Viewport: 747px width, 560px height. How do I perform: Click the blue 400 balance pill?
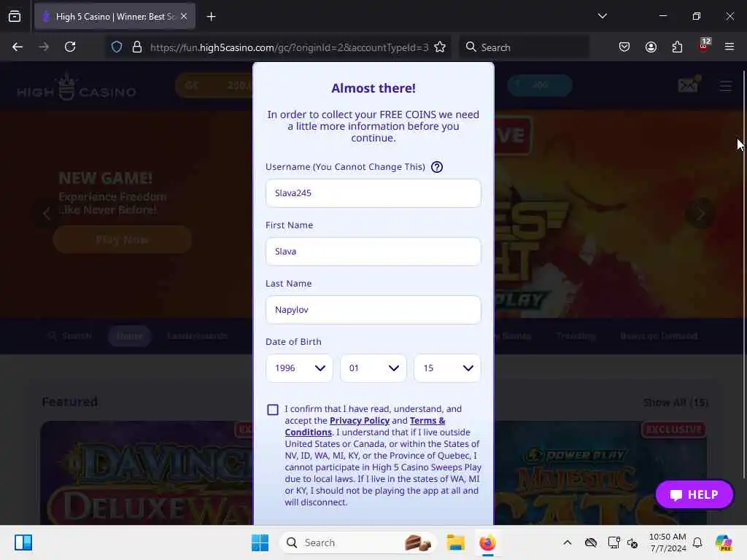tap(539, 86)
